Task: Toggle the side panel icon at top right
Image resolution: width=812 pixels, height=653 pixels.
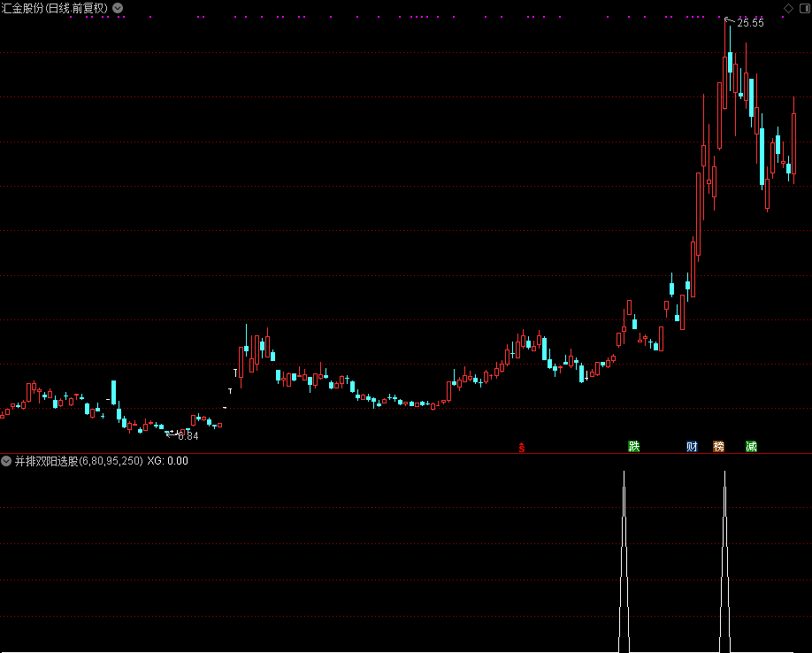Action: 804,8
